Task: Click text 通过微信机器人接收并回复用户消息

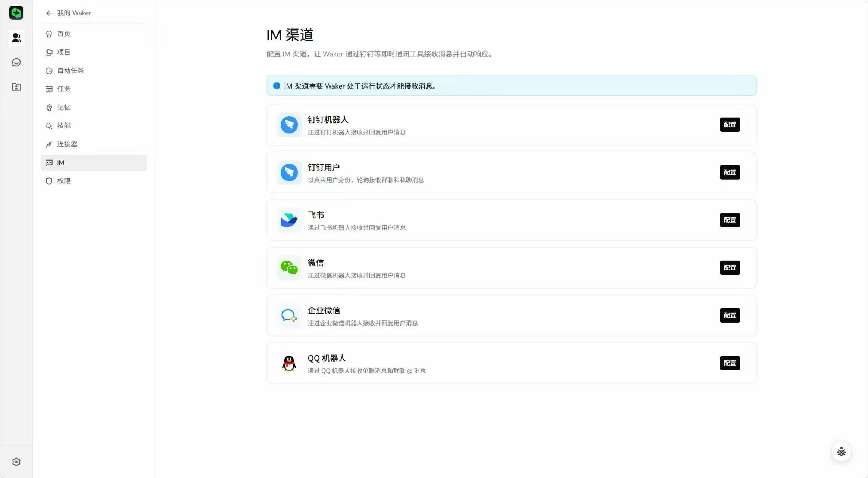Action: (x=356, y=275)
